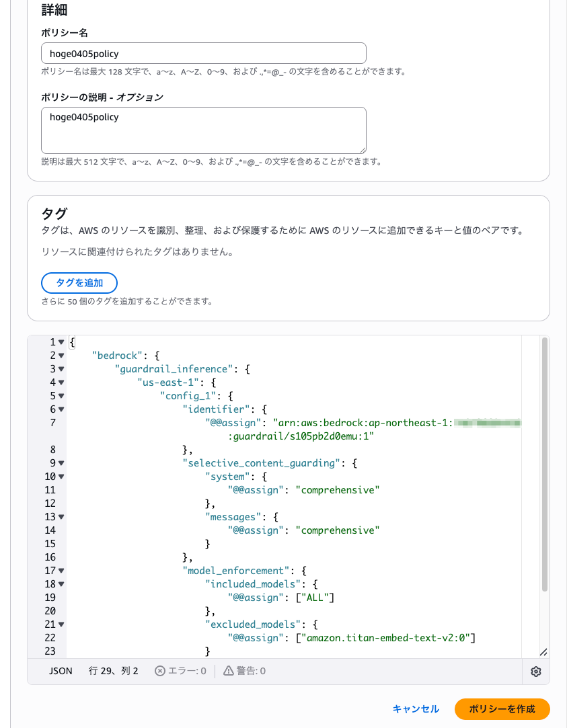The image size is (567, 728).
Task: Collapse the "config_1" block
Action: click(62, 395)
